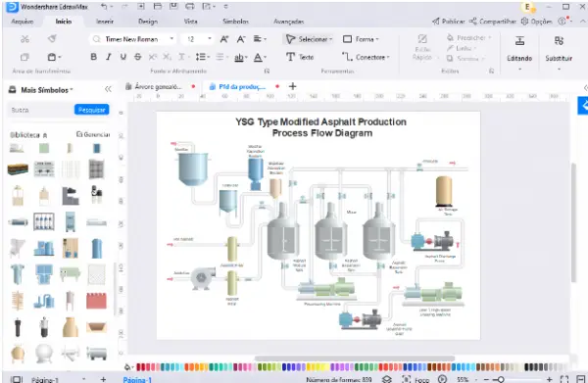Collapse the symbols panel with double chevron

[108, 89]
